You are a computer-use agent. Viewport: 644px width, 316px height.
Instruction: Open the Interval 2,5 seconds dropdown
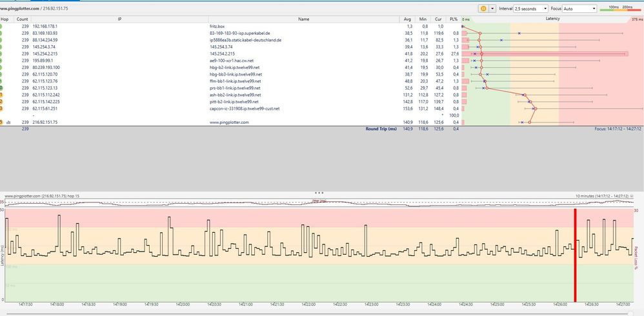click(x=530, y=8)
